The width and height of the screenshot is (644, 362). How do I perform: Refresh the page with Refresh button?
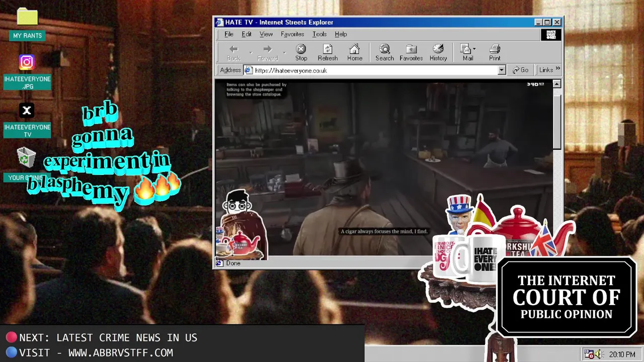(x=328, y=52)
